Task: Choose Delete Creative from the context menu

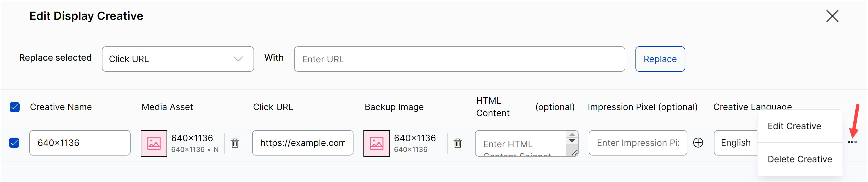Action: click(800, 159)
